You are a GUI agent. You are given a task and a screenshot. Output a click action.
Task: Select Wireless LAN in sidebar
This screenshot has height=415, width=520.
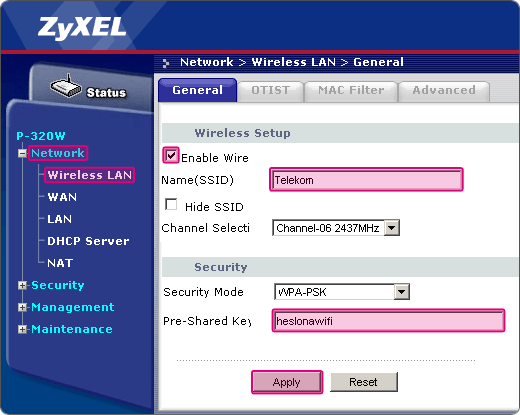[89, 175]
